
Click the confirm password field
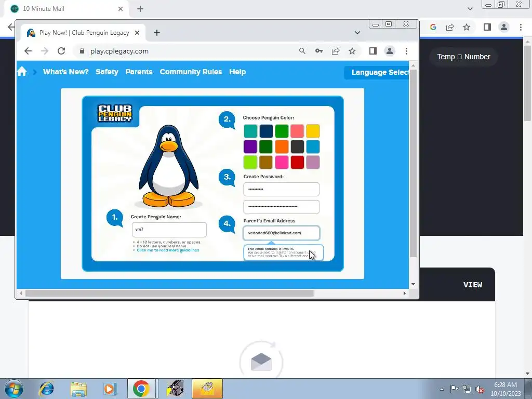click(x=281, y=207)
